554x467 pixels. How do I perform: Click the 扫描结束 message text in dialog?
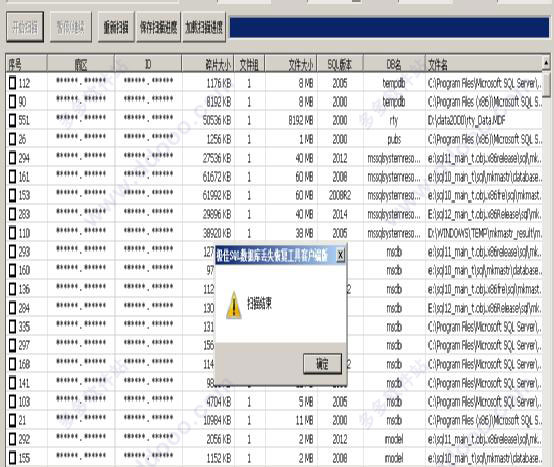pos(259,303)
